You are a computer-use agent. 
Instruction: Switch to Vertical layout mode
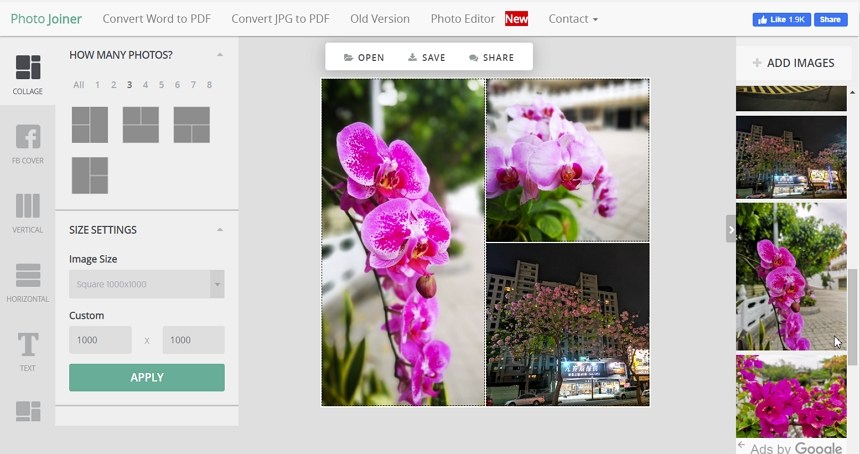27,213
